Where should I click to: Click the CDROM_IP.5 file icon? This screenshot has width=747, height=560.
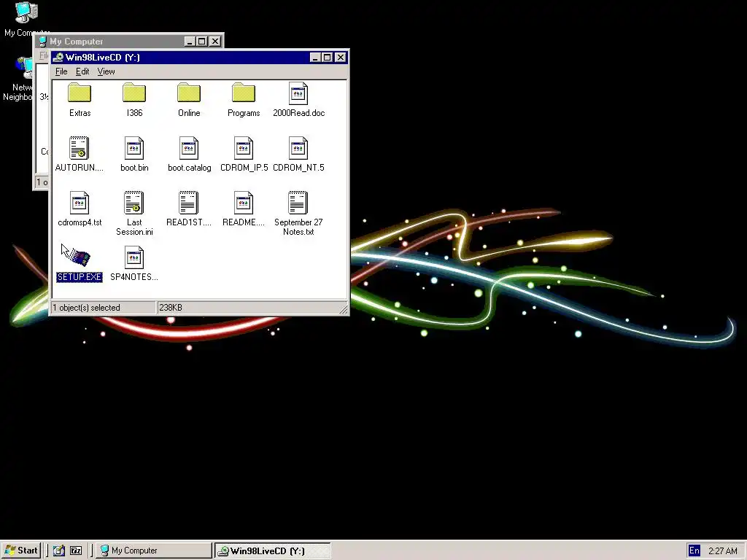244,147
